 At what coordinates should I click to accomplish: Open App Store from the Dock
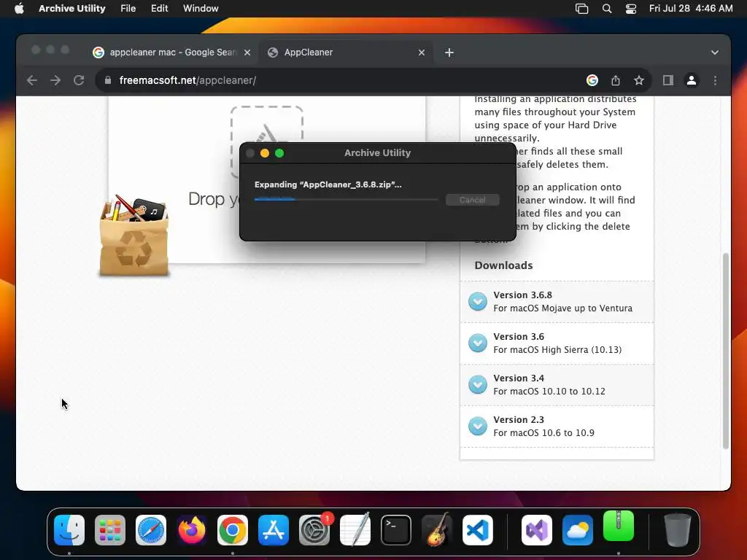coord(274,530)
